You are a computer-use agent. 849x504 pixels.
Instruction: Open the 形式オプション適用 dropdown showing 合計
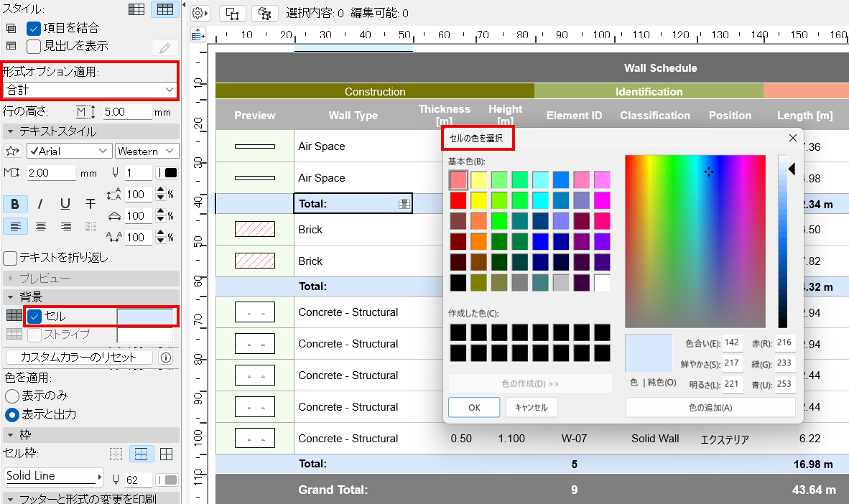click(90, 89)
